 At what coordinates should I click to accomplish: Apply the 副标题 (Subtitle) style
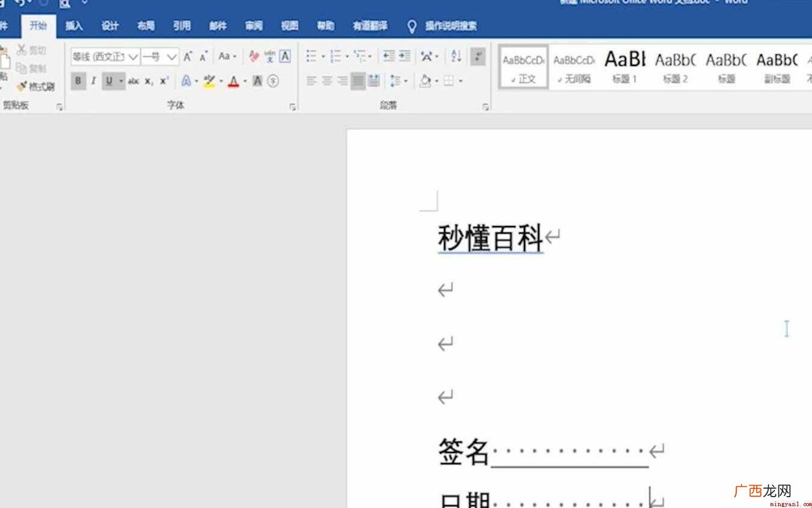click(777, 67)
